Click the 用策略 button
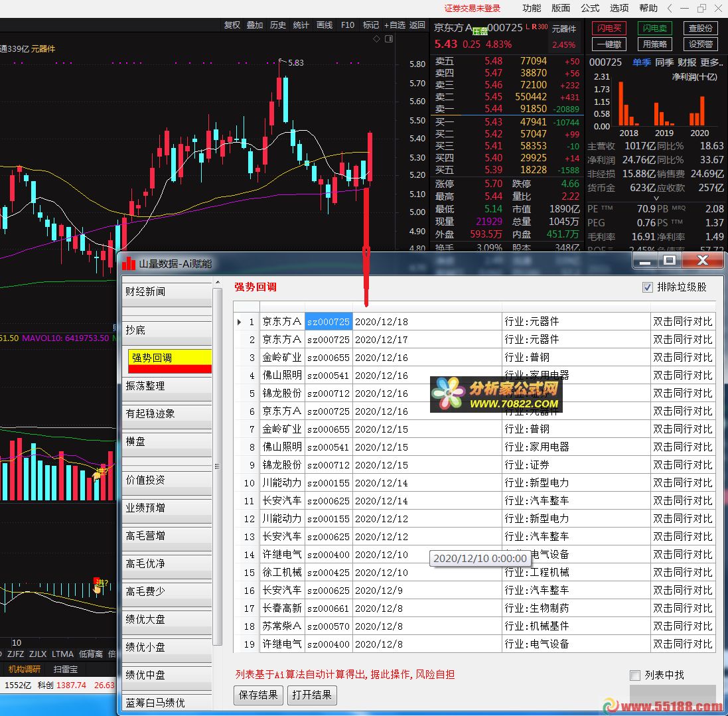Viewport: 728px width, 716px height. click(x=654, y=44)
